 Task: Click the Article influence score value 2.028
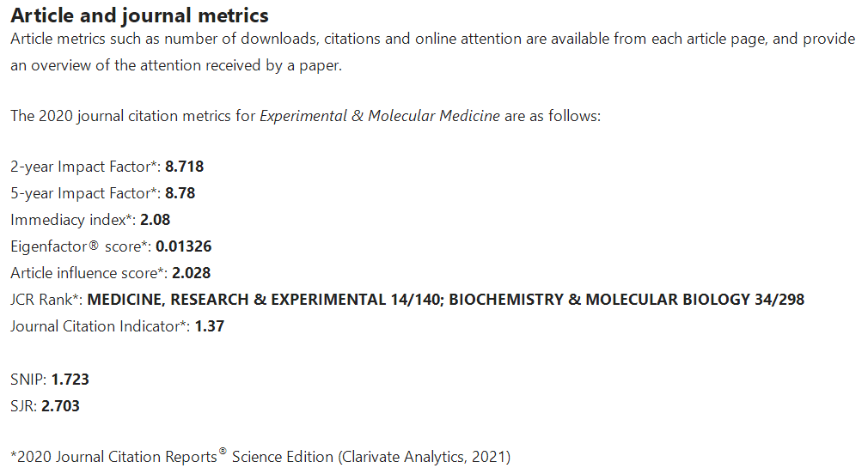coord(191,273)
